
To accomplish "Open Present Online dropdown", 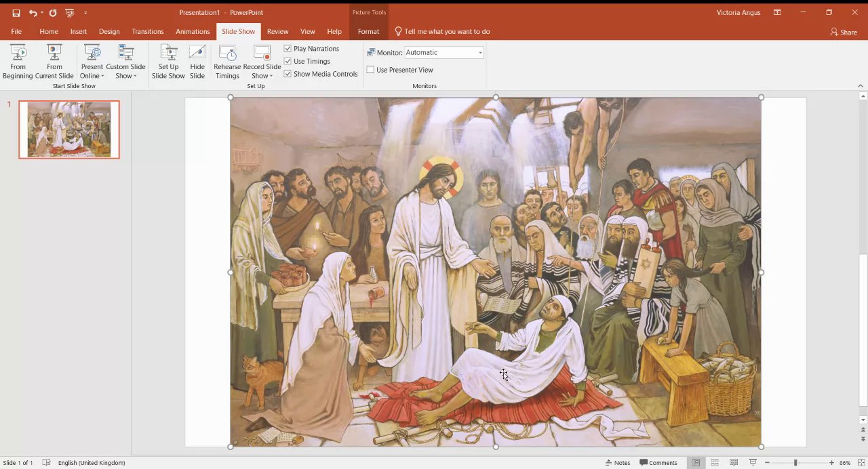I will click(x=92, y=62).
